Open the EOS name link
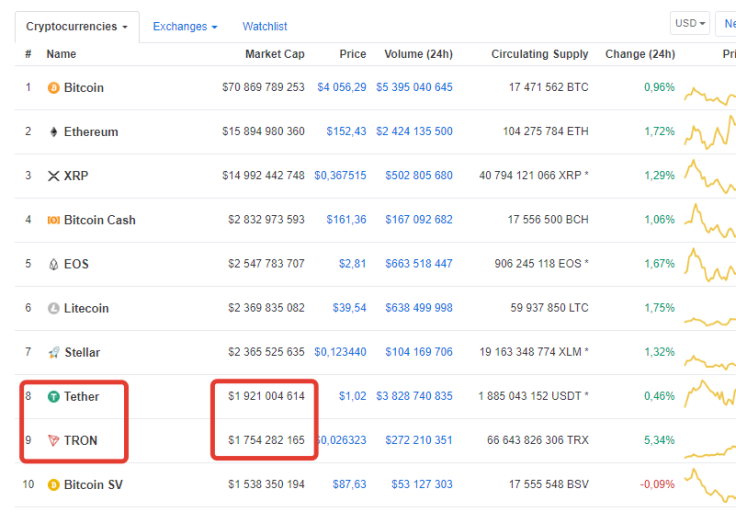This screenshot has height=512, width=736. click(x=77, y=264)
